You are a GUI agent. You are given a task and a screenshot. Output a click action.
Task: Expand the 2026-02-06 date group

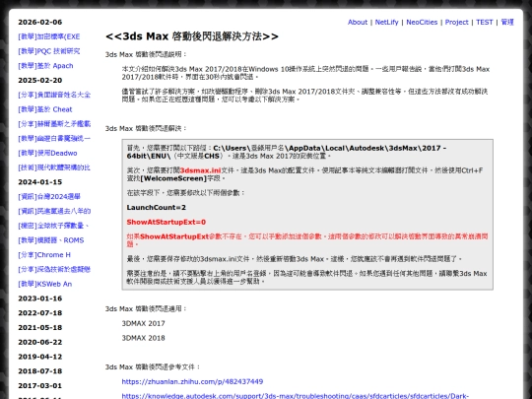[40, 22]
